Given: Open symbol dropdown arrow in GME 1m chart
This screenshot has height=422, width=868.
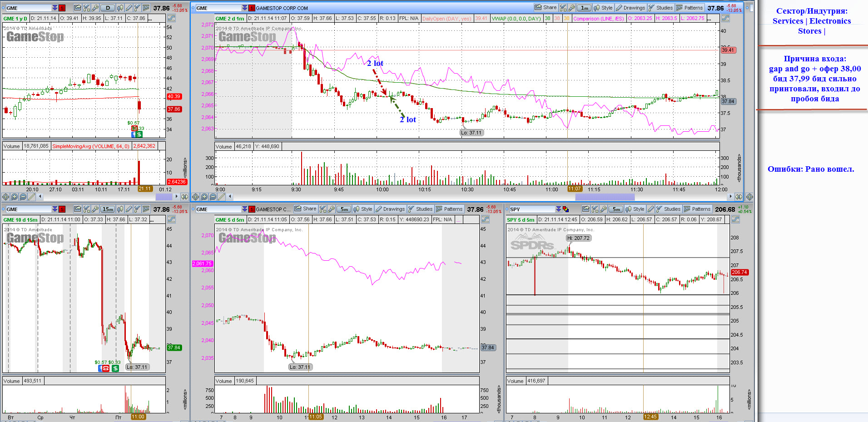Looking at the screenshot, I should pyautogui.click(x=245, y=8).
